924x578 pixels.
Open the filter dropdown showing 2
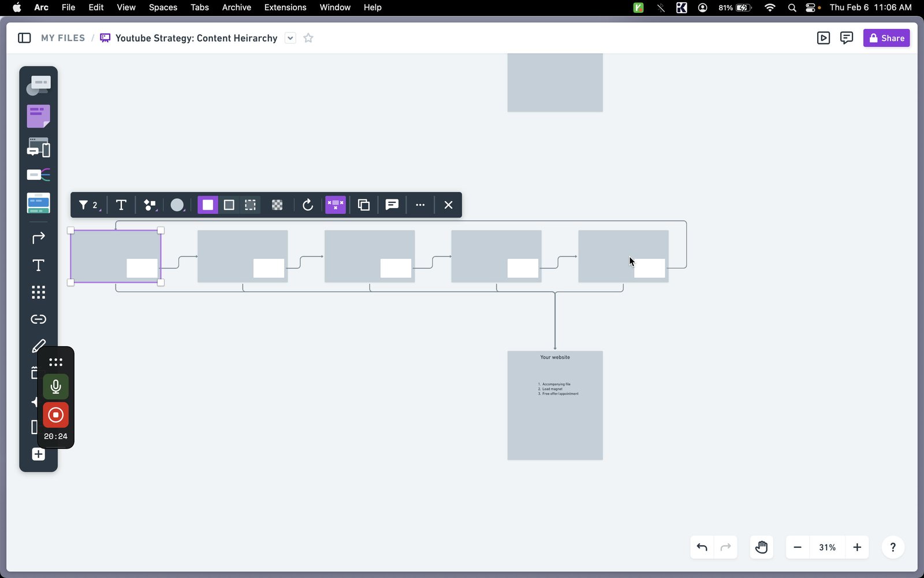[x=88, y=205]
